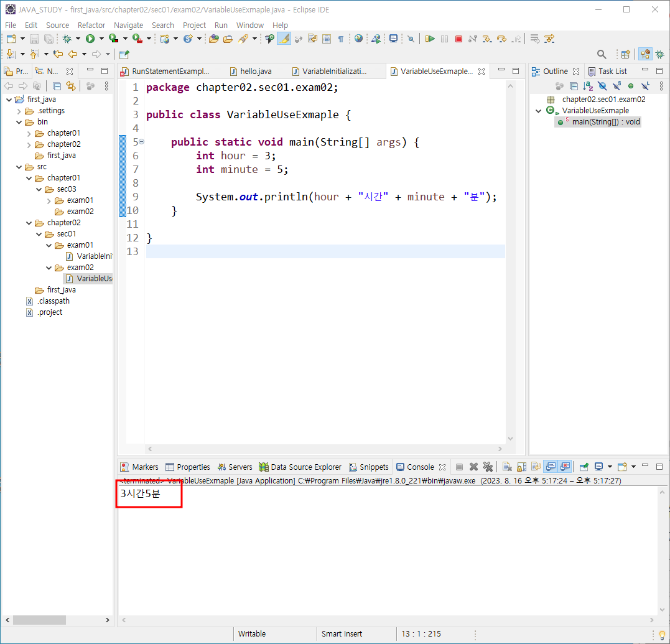Click the Project Explorer horizontal scrollbar thumb
The width and height of the screenshot is (670, 644).
click(39, 620)
